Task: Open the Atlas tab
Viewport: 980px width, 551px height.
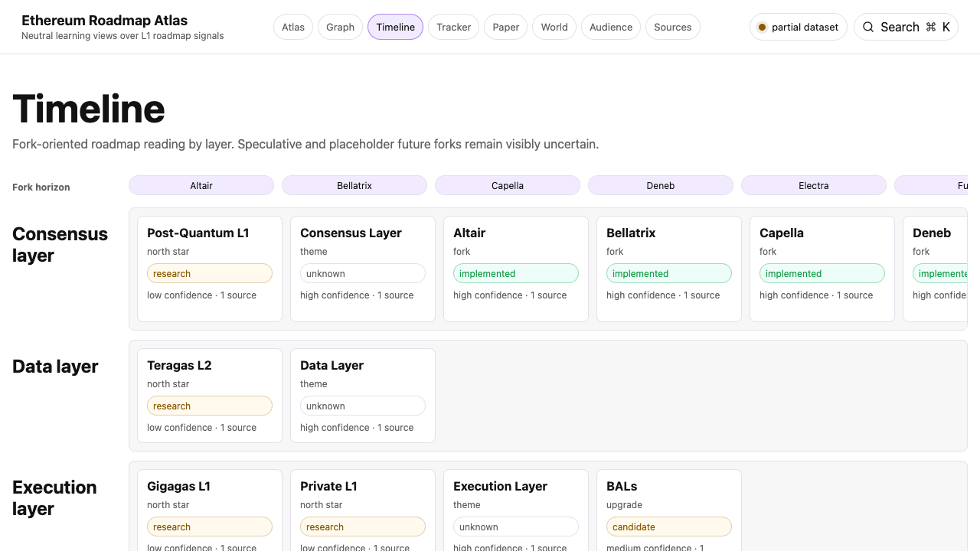Action: [x=293, y=27]
